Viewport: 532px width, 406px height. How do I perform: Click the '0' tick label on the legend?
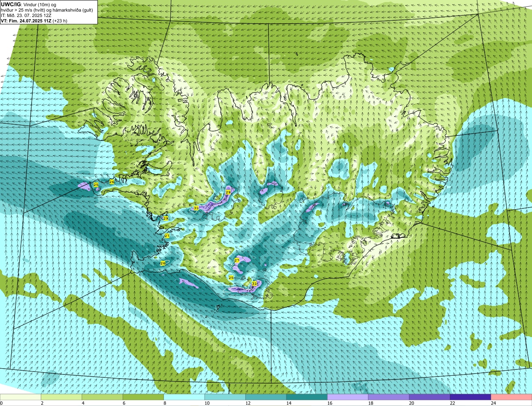(1, 403)
